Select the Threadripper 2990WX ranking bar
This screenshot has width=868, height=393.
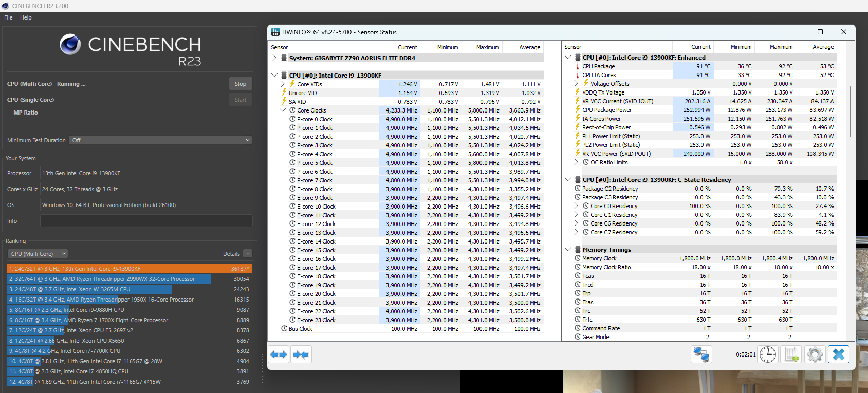109,279
